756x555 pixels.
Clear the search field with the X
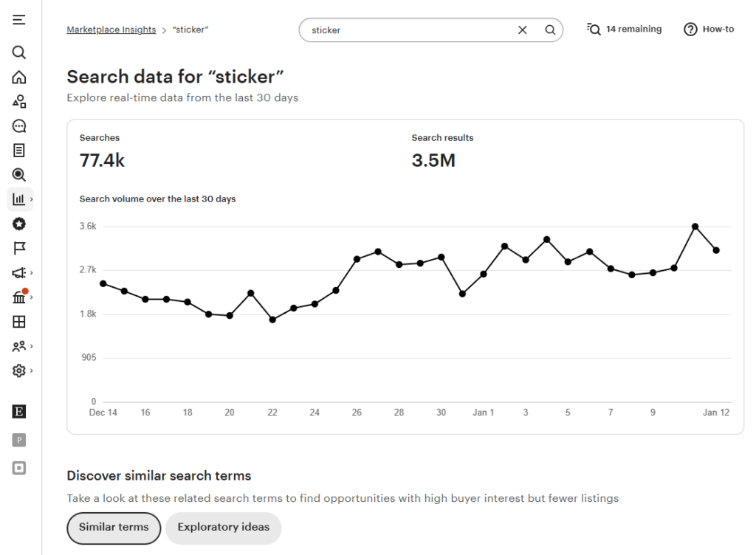(523, 30)
